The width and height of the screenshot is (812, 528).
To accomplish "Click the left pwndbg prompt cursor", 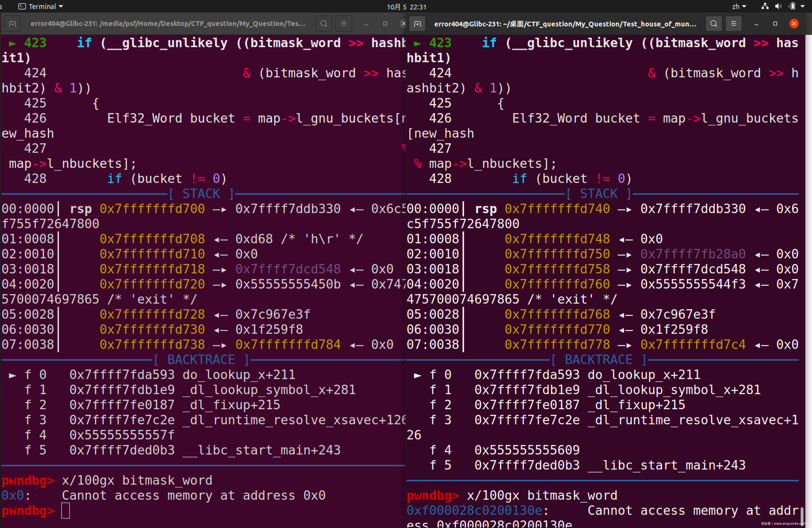I will (66, 511).
